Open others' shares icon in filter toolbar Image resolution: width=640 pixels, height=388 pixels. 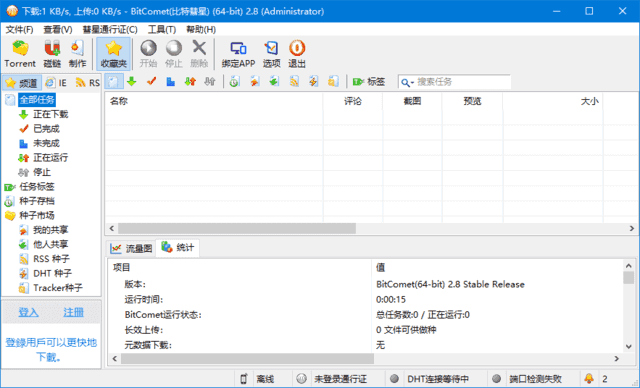(274, 82)
